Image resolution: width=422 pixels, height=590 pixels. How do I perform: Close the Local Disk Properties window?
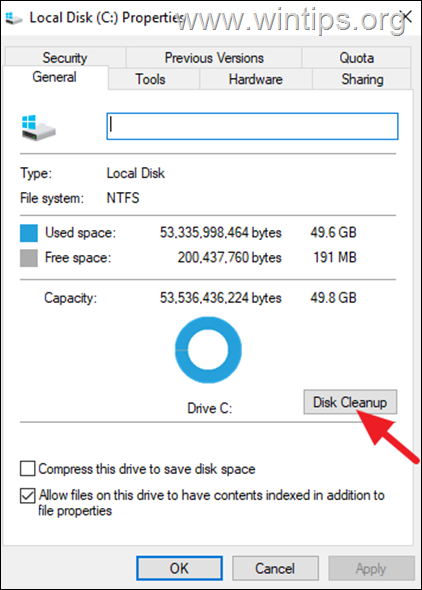click(406, 17)
